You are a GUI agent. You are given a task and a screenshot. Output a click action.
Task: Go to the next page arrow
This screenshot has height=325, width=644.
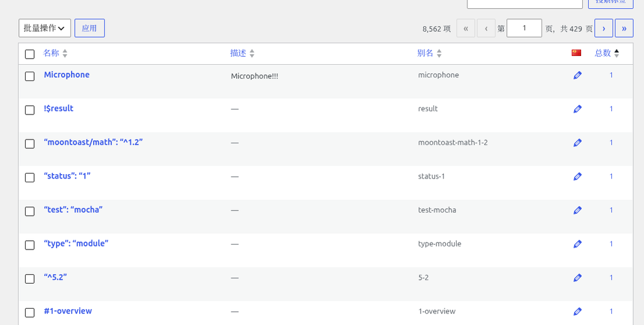[x=604, y=28]
